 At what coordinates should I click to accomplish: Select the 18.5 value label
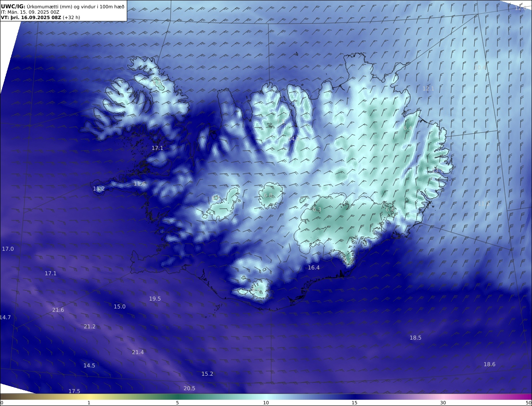pos(416,338)
